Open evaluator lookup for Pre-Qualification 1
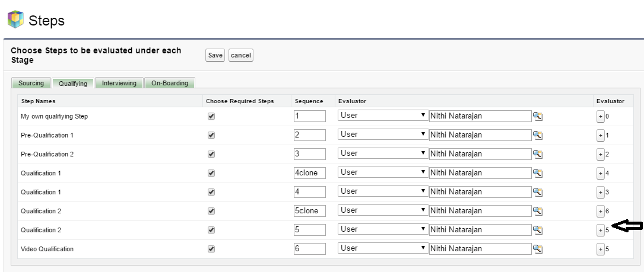Image resolution: width=644 pixels, height=272 pixels. click(x=537, y=136)
